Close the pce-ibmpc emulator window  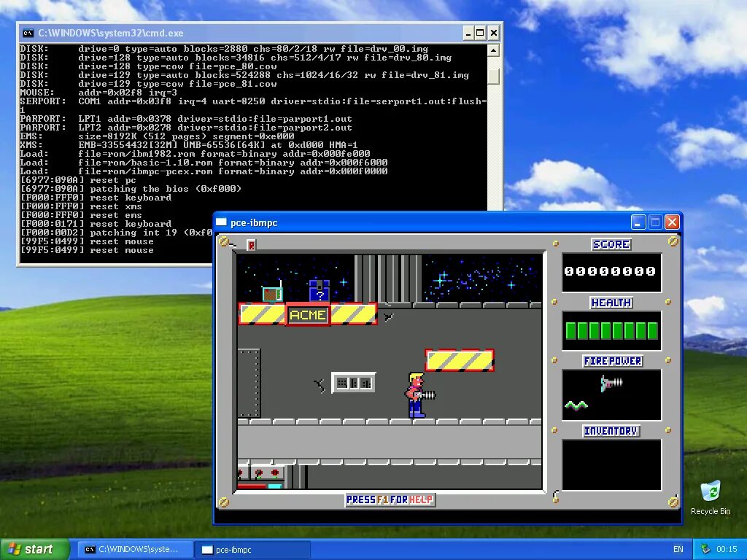[672, 222]
